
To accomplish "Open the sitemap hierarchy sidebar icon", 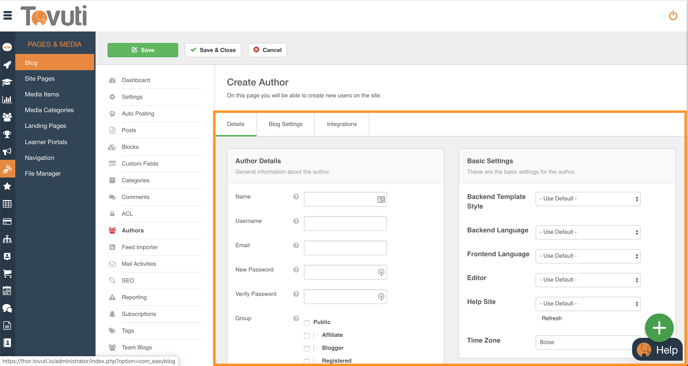I will [x=7, y=239].
